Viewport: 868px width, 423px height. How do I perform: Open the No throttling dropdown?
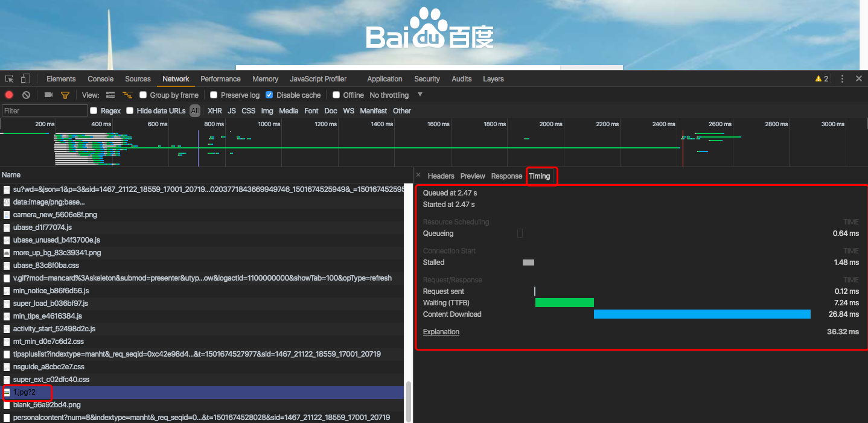pos(396,95)
